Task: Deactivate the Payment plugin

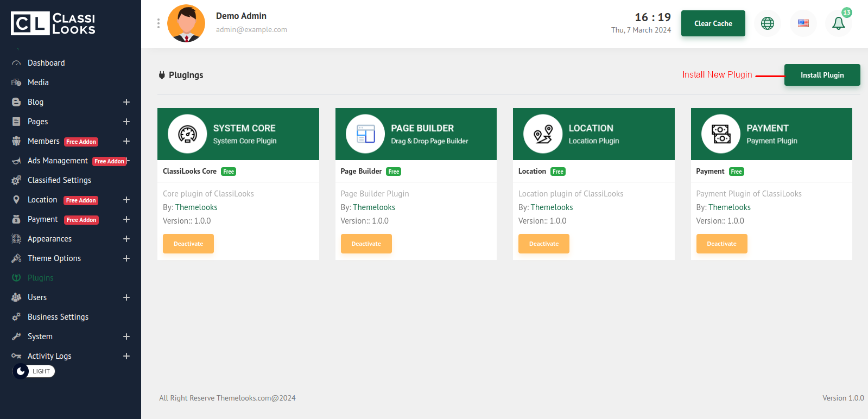Action: (x=721, y=244)
